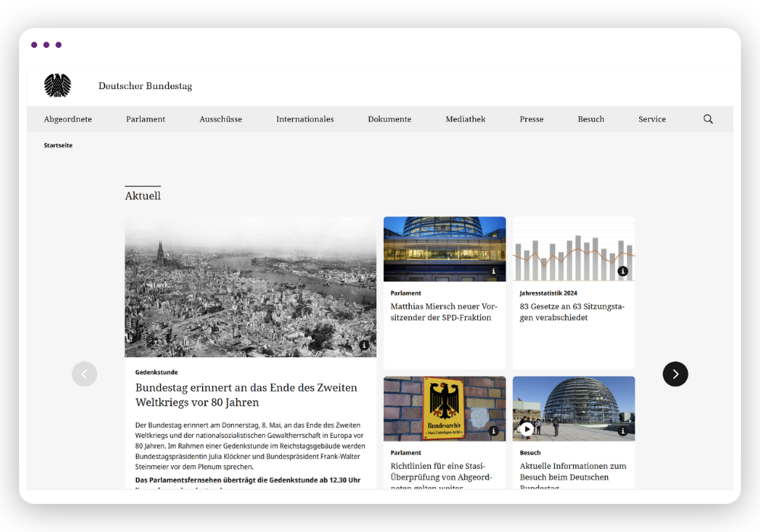Open the site search magnifier icon
Image resolution: width=760 pixels, height=532 pixels.
[708, 119]
